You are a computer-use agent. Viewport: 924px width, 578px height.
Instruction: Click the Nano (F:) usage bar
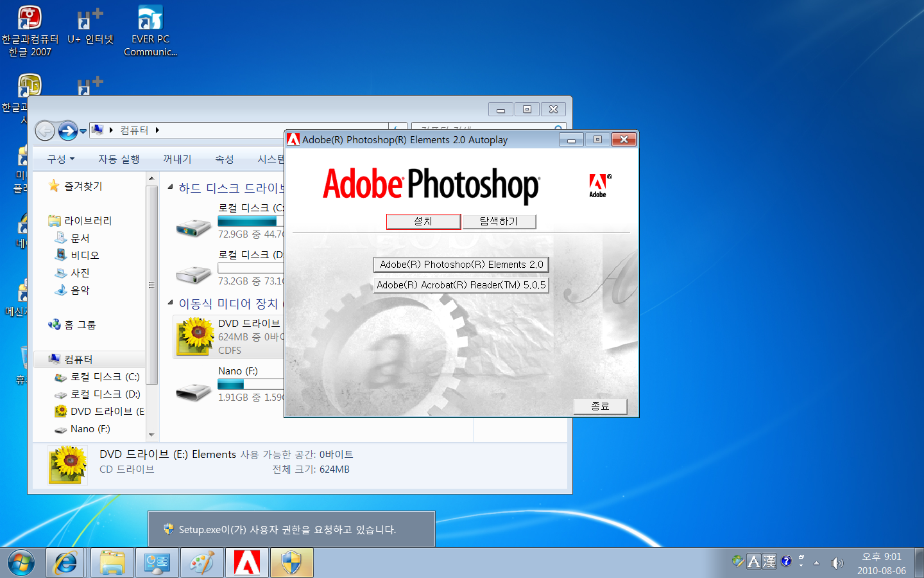[x=250, y=384]
